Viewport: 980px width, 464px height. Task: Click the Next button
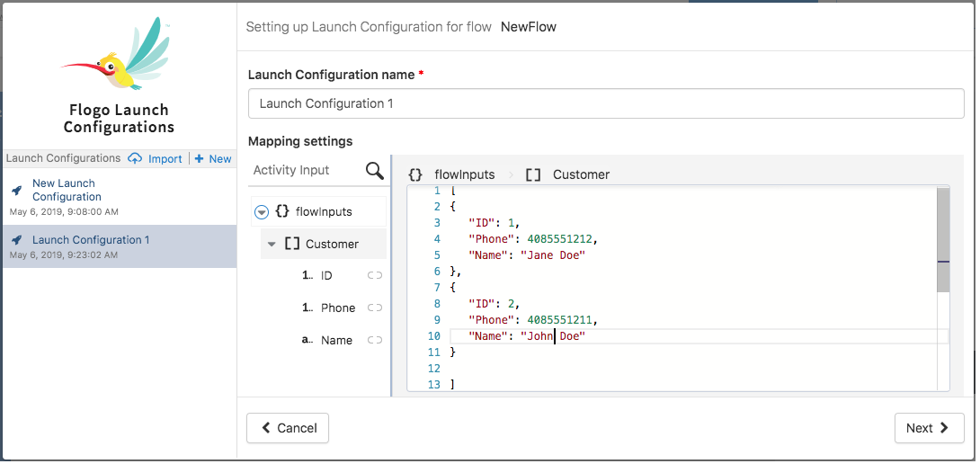pyautogui.click(x=929, y=428)
